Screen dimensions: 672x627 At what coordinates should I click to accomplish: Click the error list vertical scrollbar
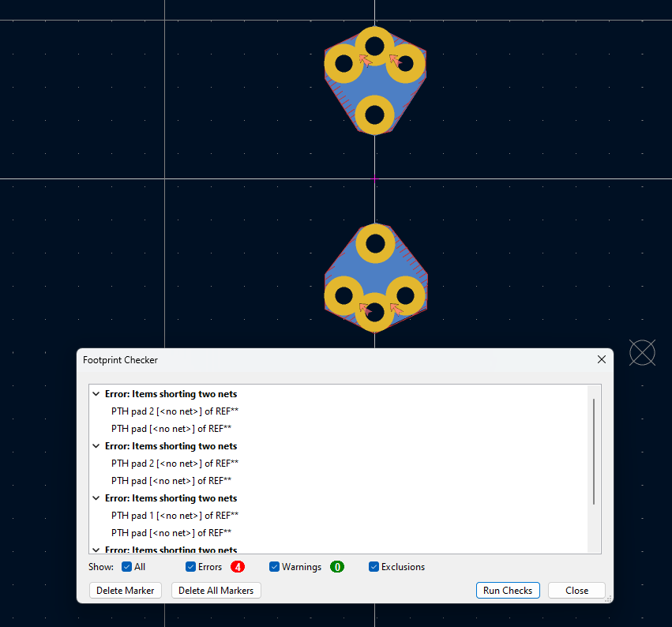594,452
